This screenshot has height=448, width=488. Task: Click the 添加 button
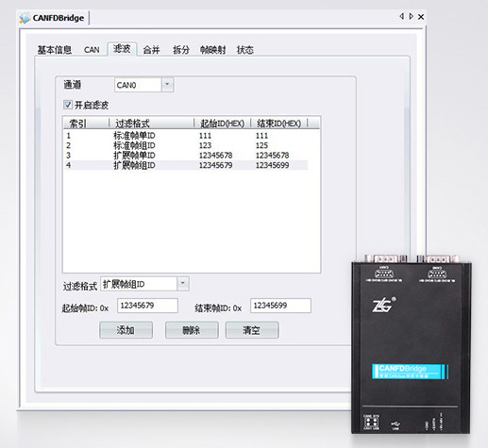click(x=126, y=330)
